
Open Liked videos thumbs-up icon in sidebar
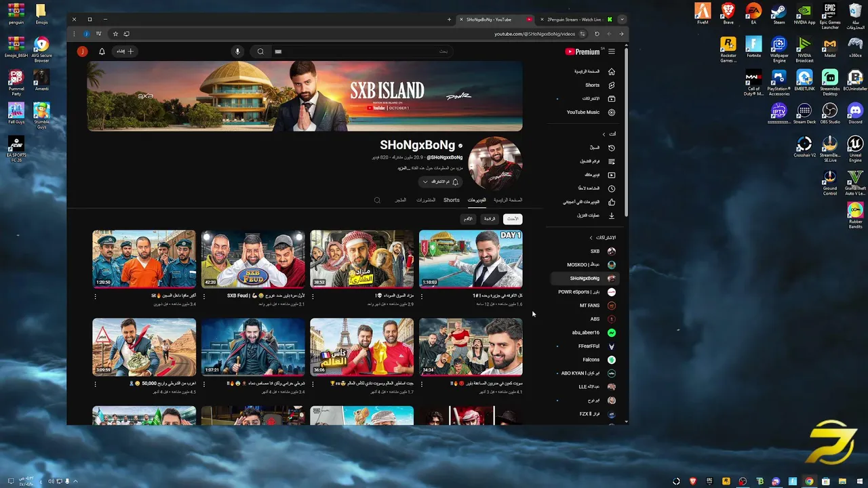(612, 202)
